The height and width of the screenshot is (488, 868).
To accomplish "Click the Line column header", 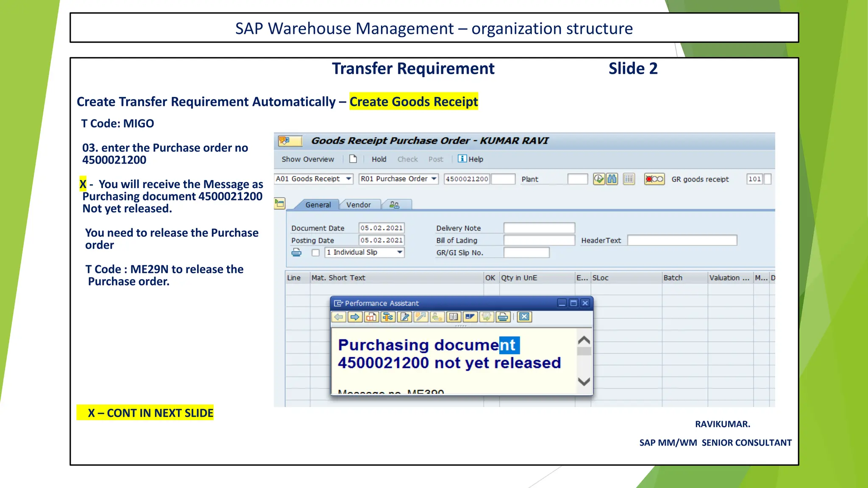I will click(x=298, y=278).
